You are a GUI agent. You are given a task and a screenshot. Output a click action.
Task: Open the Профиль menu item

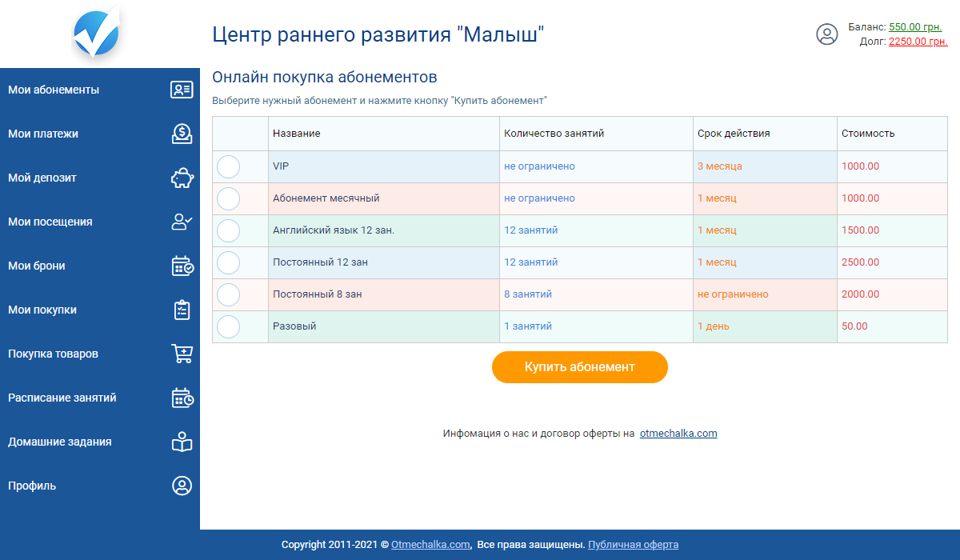(x=32, y=486)
